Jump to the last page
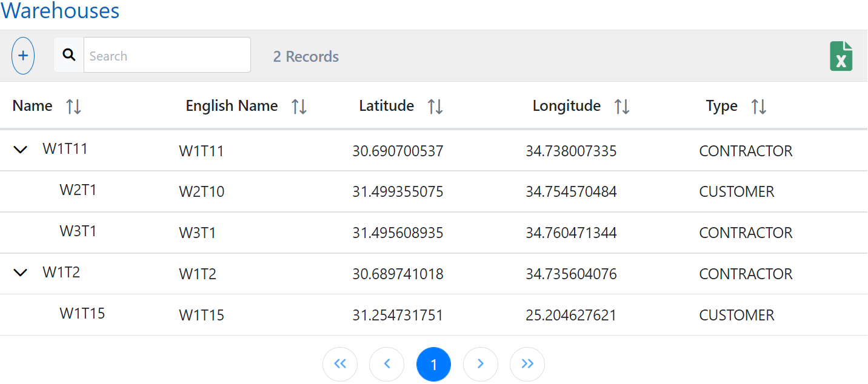This screenshot has height=384, width=868. tap(527, 364)
